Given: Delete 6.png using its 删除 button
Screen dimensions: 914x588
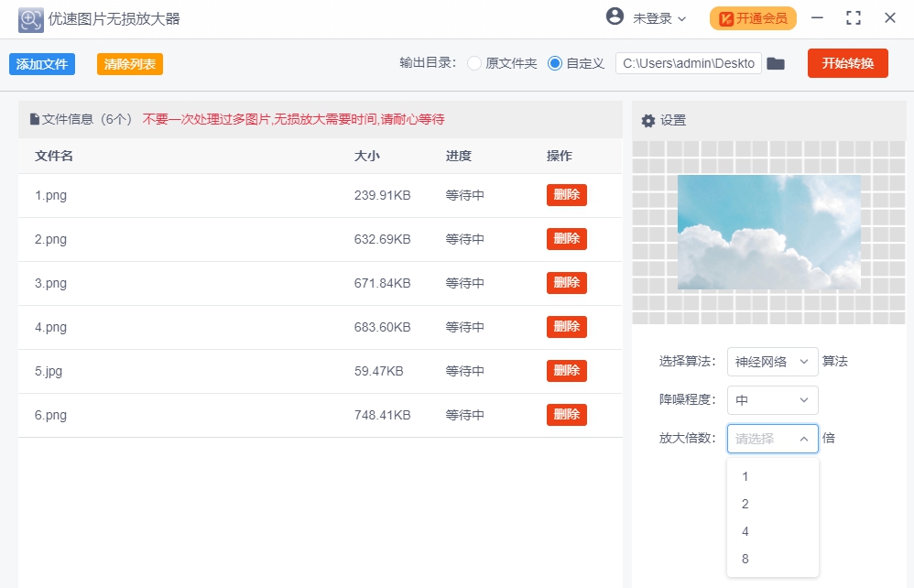Looking at the screenshot, I should point(566,415).
